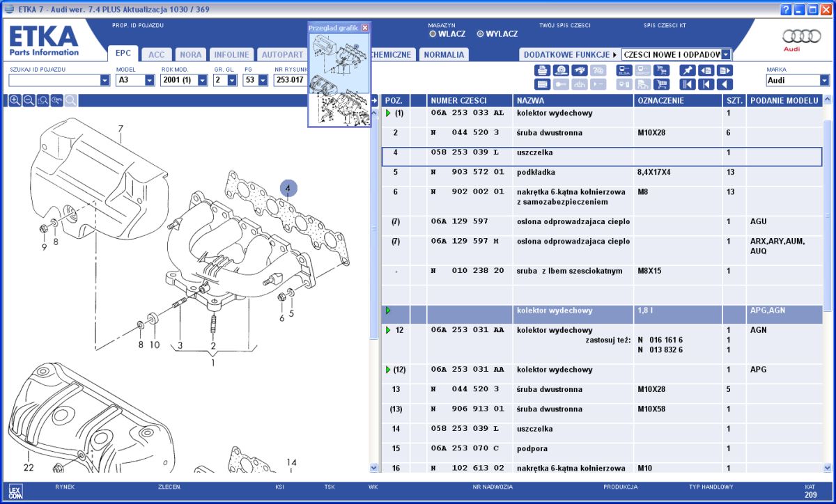Screen dimensions: 836x504
Task: Activate the zoom-to-area magnifier
Action: [42, 100]
